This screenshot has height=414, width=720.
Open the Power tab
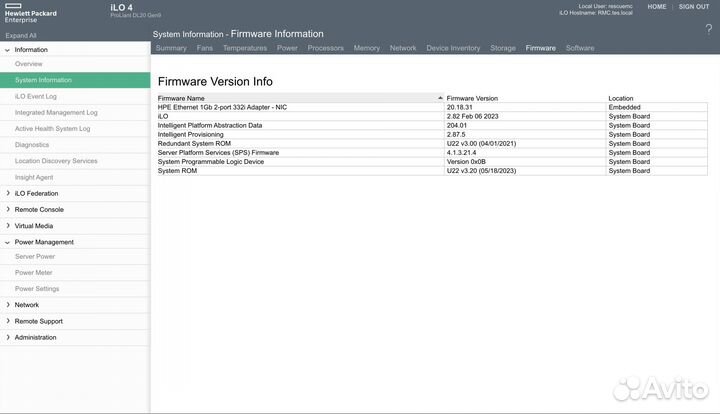(x=287, y=48)
